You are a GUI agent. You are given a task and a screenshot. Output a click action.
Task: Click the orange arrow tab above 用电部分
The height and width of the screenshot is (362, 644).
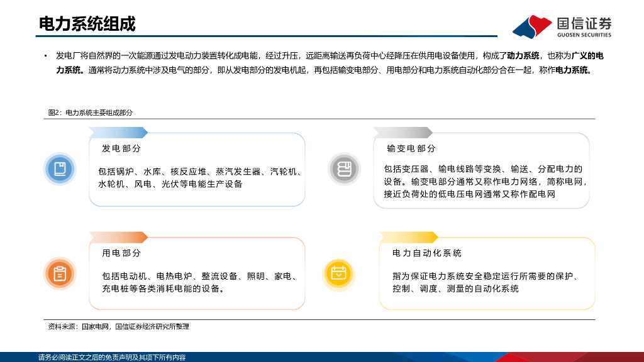click(118, 237)
